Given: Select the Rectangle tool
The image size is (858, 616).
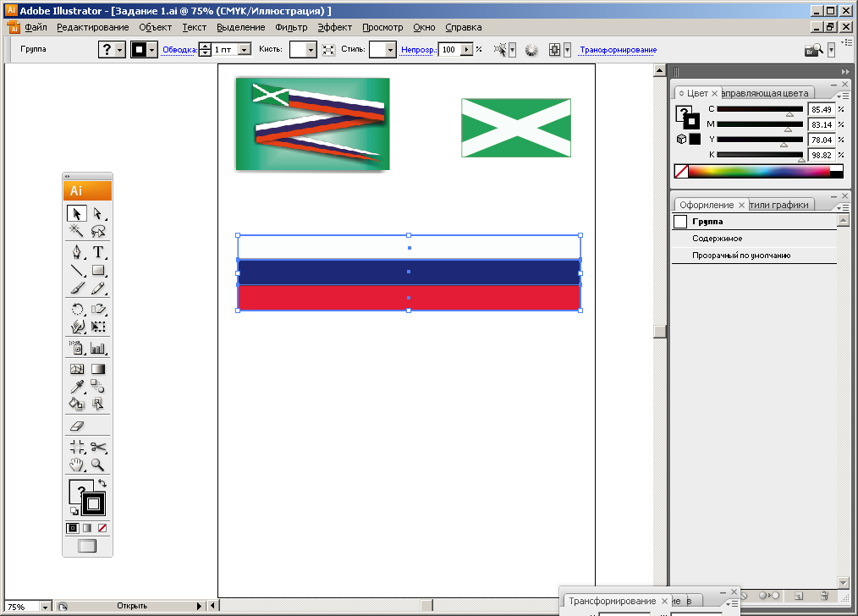Looking at the screenshot, I should pos(98,270).
